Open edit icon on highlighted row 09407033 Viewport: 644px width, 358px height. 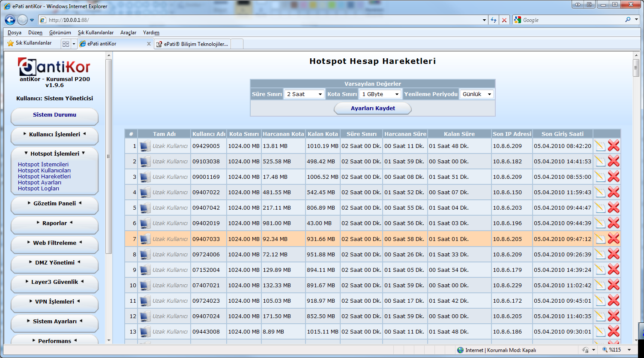tap(600, 239)
